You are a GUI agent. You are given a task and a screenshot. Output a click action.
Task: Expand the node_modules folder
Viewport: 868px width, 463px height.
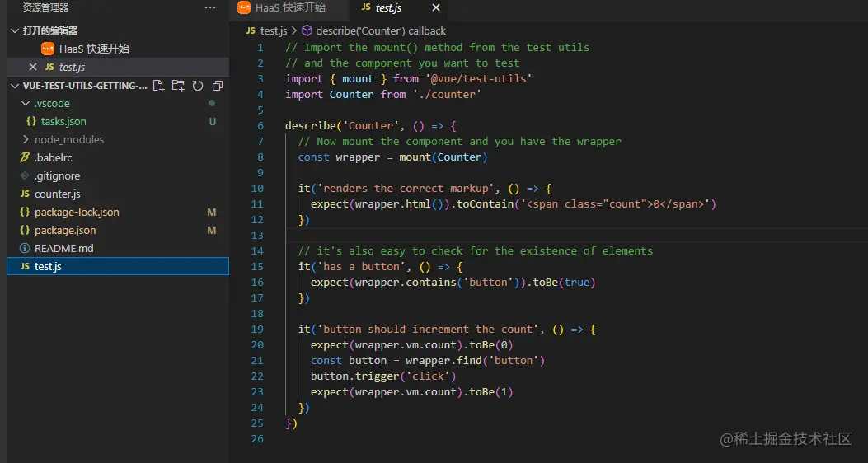click(x=26, y=139)
